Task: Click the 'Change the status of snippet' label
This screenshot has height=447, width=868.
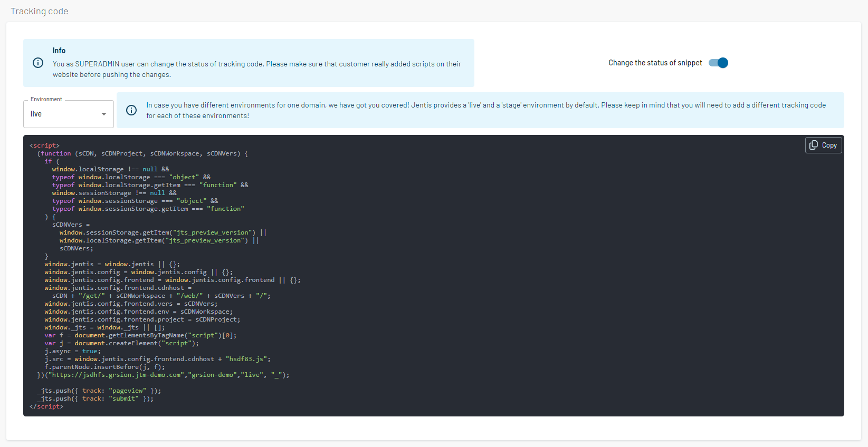Action: [655, 63]
